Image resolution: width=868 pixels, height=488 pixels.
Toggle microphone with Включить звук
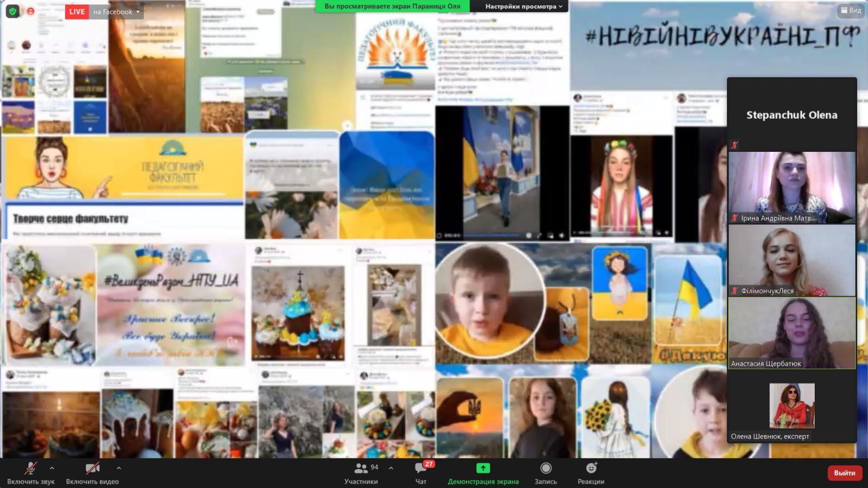[x=31, y=473]
